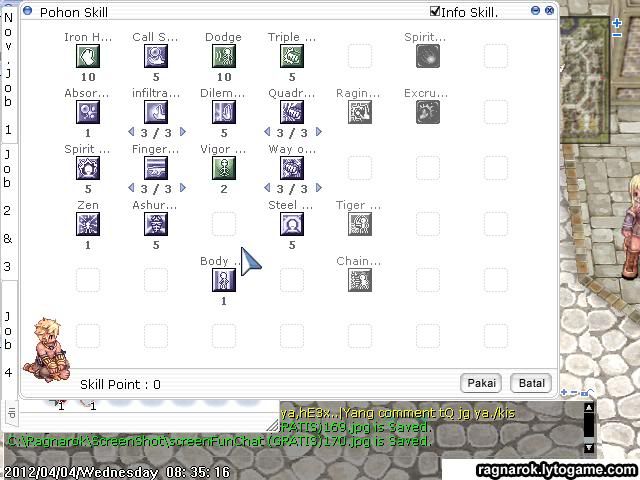Screen dimensions: 640x480
Task: Click the infiltration skill icon
Action: point(156,112)
